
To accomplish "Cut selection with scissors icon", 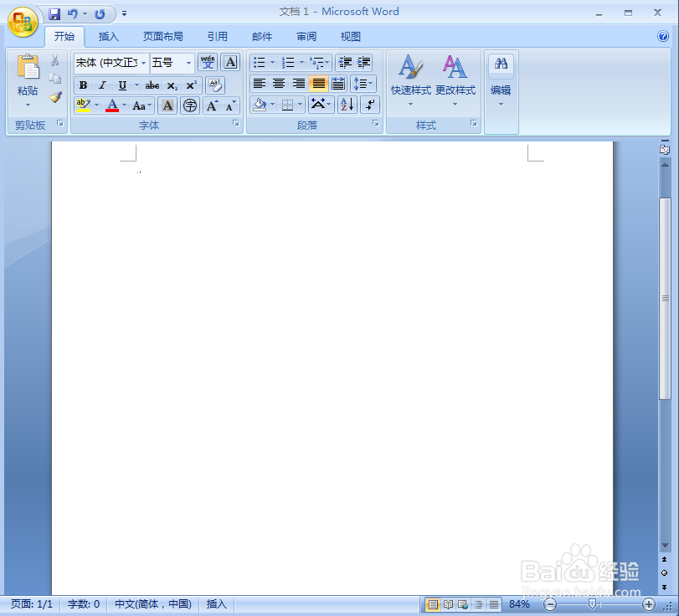I will [x=55, y=60].
